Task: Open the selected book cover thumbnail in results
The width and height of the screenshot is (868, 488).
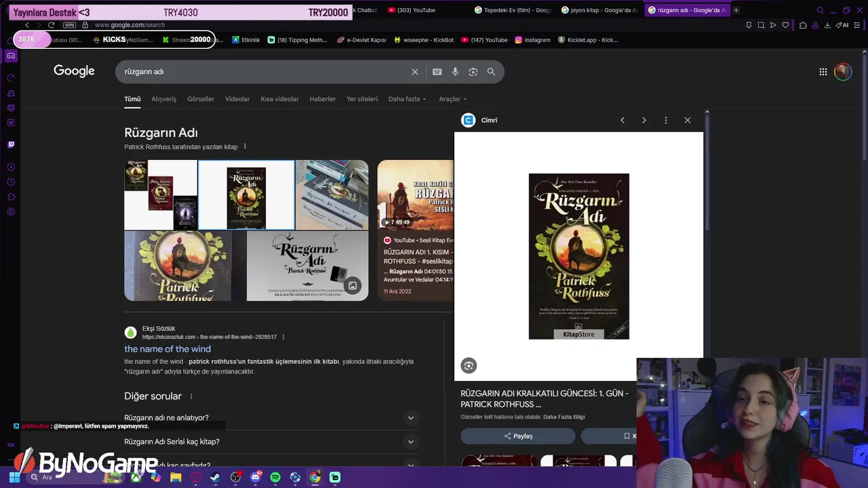Action: tap(246, 195)
